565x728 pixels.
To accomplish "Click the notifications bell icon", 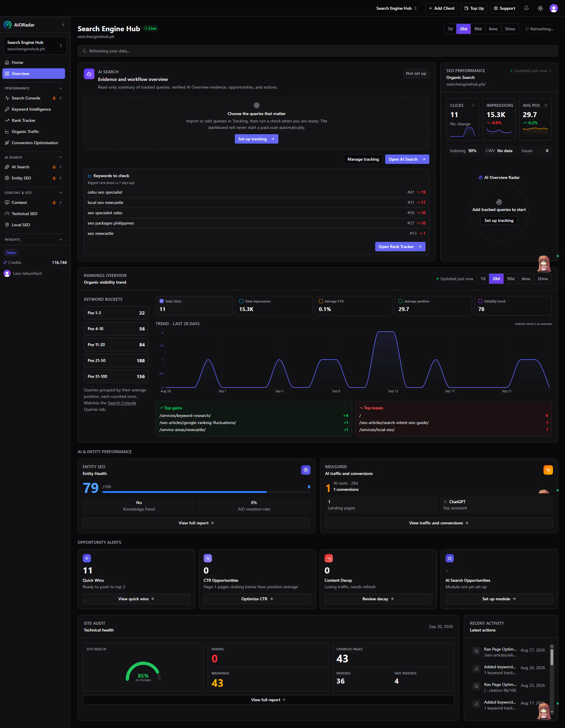I will tap(526, 8).
